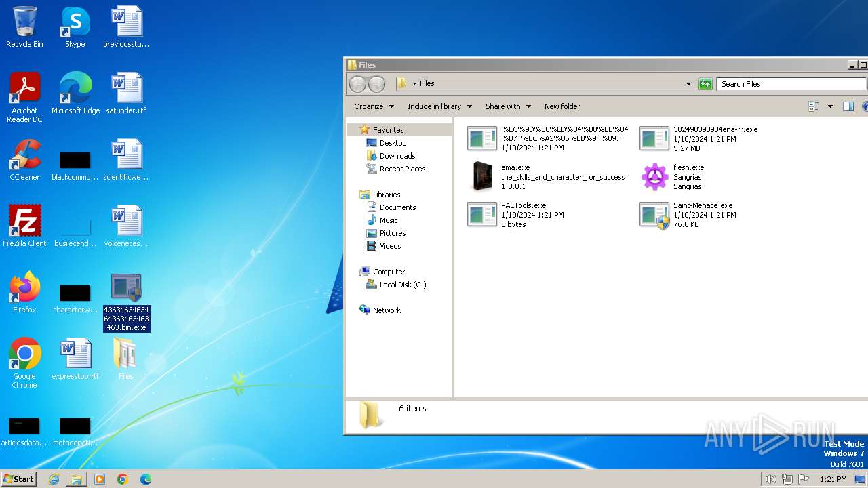This screenshot has width=868, height=488.
Task: Open Acrobat Reader DC shortcut
Action: 24,98
